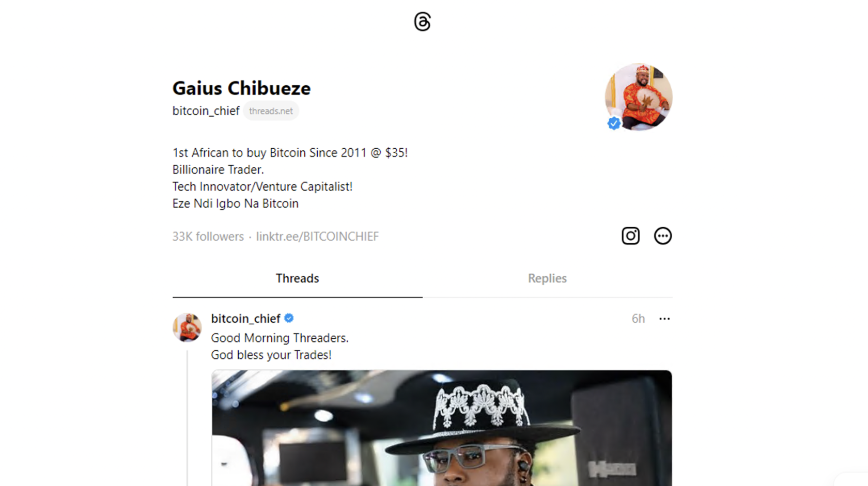Select the Threads tab

point(298,278)
